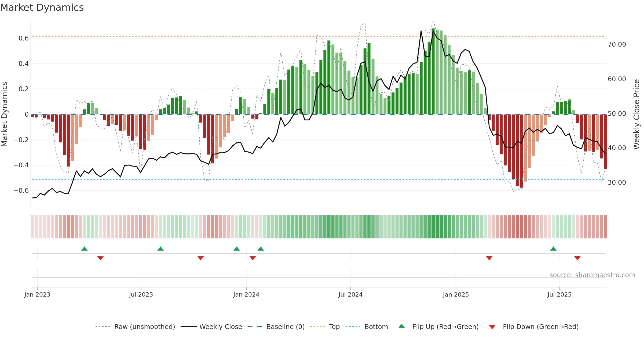This screenshot has width=644, height=362.
Task: Click the Jul 2025 x-axis label
Action: point(559,295)
